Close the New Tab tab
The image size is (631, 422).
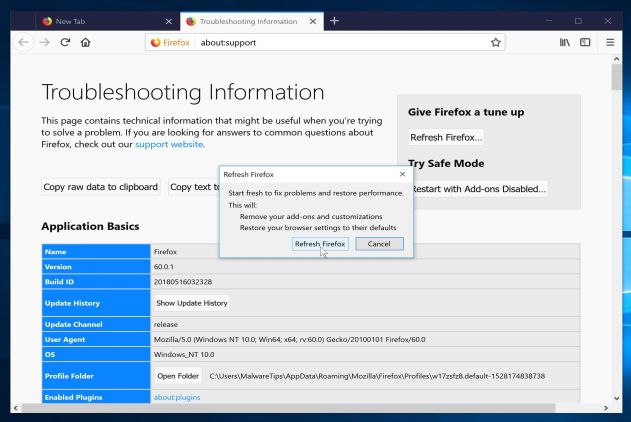[x=169, y=21]
